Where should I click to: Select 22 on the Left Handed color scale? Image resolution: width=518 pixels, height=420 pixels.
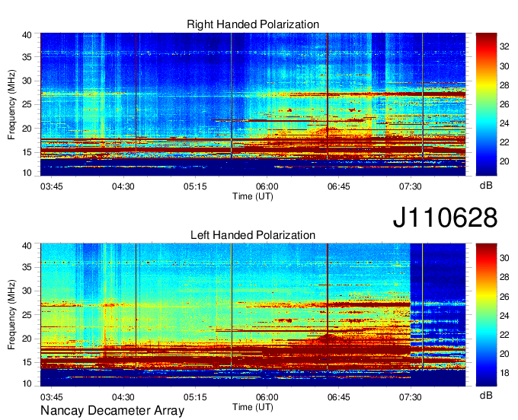[504, 335]
